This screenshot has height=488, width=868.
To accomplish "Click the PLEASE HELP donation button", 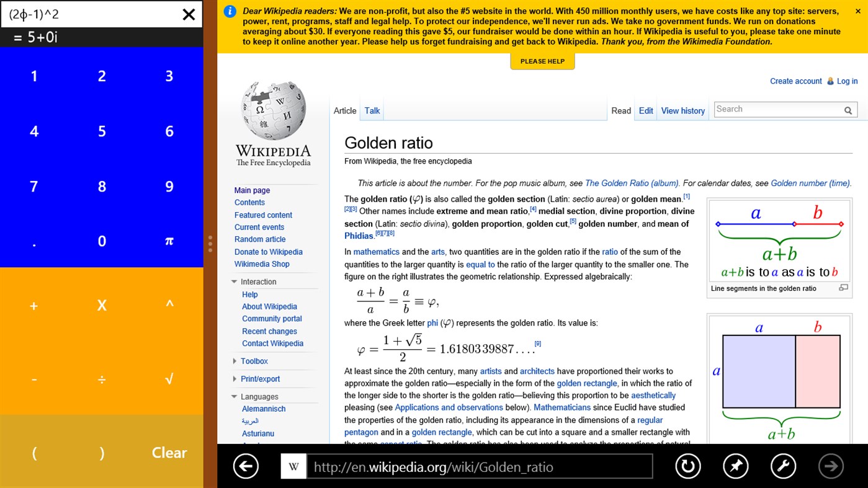I will 542,60.
